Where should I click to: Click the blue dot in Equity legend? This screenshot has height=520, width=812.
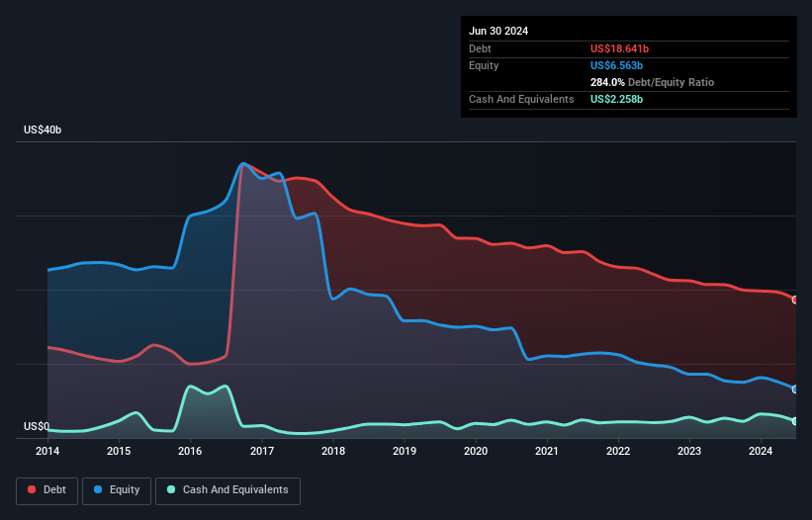coord(98,489)
